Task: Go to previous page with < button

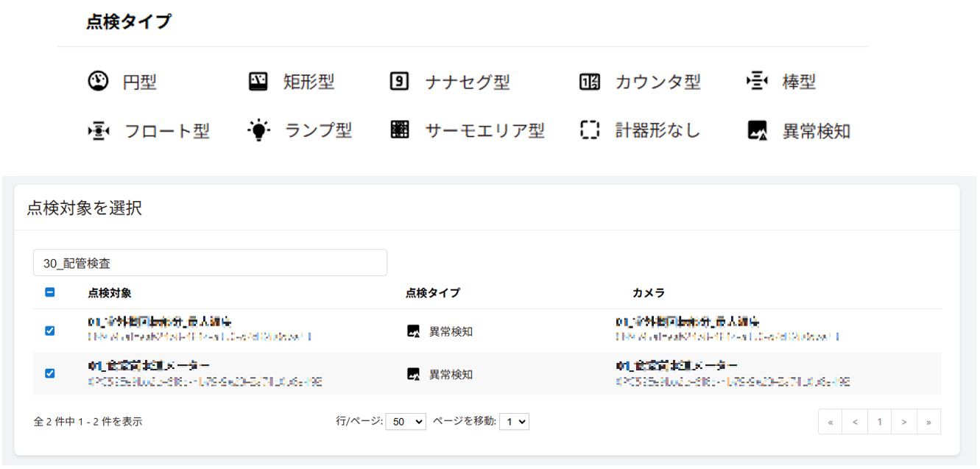Action: [x=855, y=422]
